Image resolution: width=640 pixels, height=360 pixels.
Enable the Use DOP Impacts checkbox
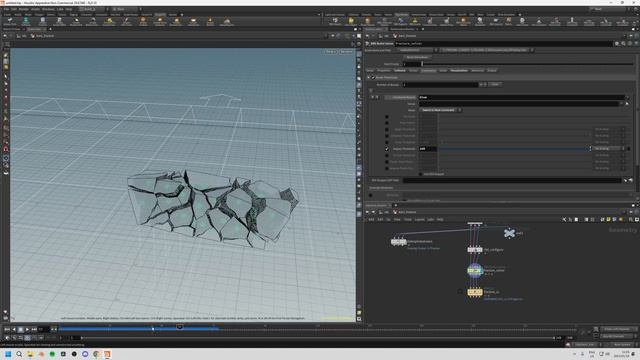(421, 174)
